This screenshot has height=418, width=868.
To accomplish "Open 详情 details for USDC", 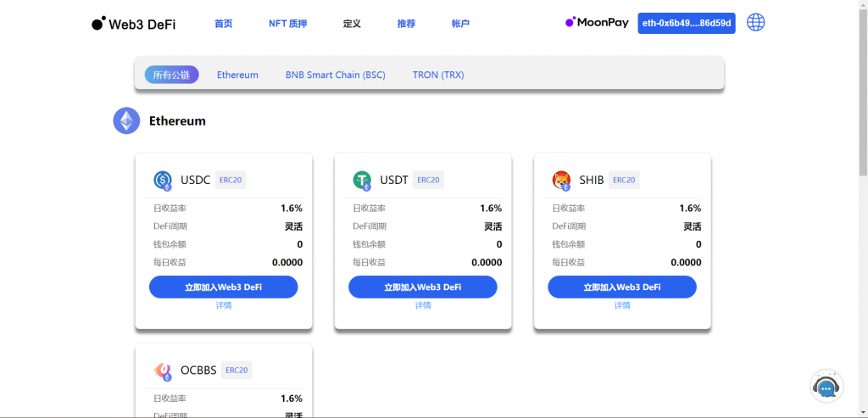I will coord(224,305).
